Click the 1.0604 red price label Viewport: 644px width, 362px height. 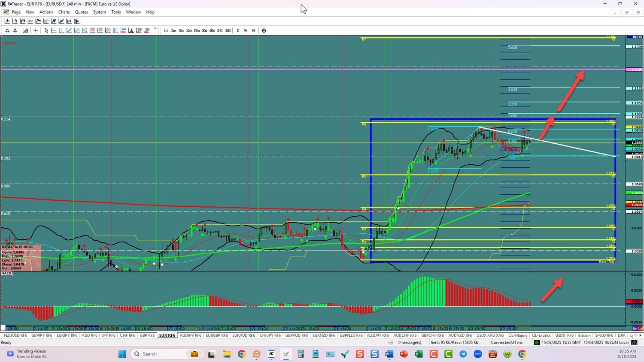tap(635, 205)
